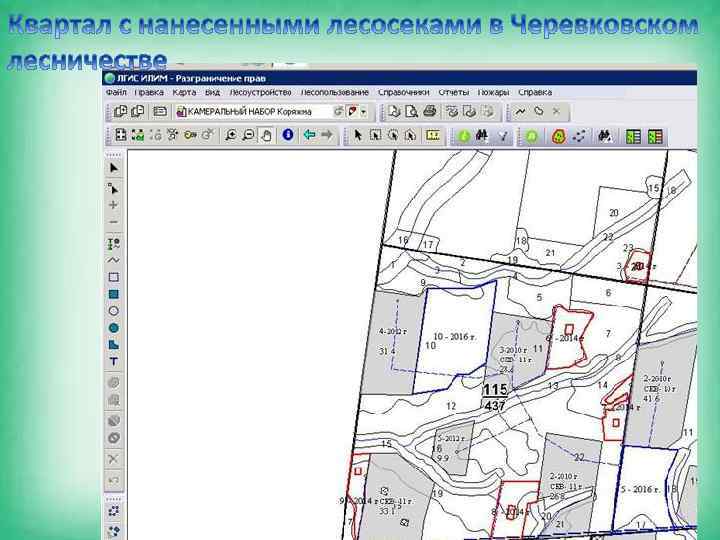The image size is (720, 540).
Task: Open the Лесоустройство menu
Action: coord(260,92)
